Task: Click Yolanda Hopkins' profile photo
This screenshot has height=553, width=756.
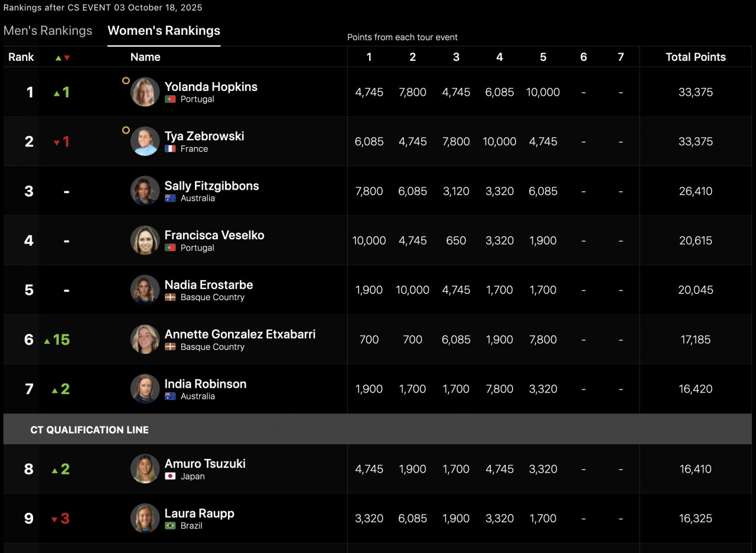Action: [145, 92]
